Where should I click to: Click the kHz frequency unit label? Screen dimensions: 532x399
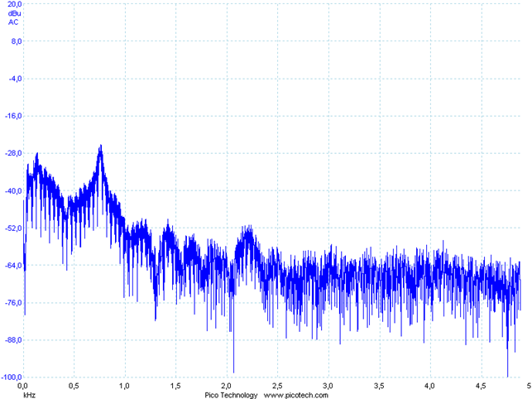click(x=29, y=395)
